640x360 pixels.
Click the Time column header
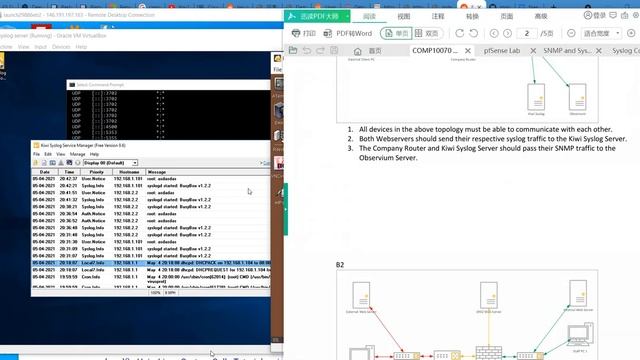click(x=69, y=172)
